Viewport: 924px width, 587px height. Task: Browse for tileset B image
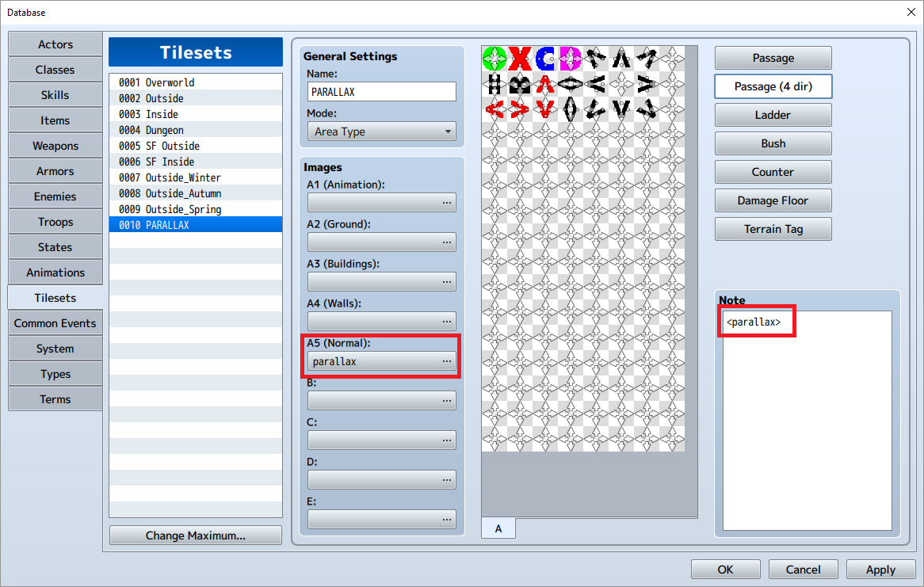pyautogui.click(x=381, y=400)
